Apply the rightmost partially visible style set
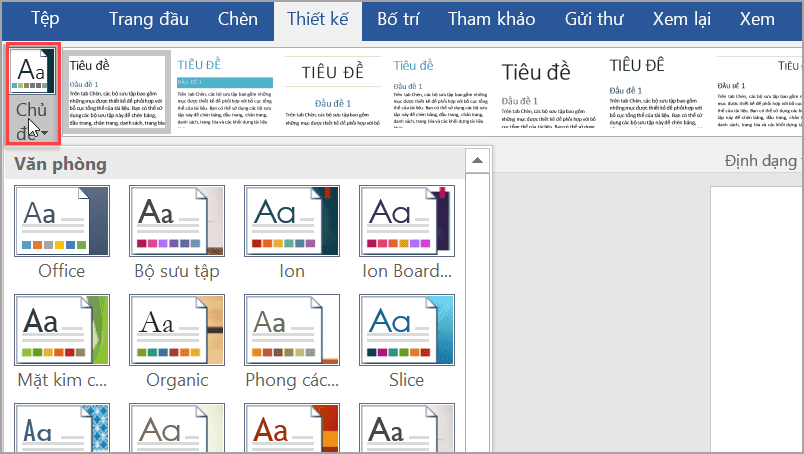Image resolution: width=804 pixels, height=454 pixels. [758, 92]
